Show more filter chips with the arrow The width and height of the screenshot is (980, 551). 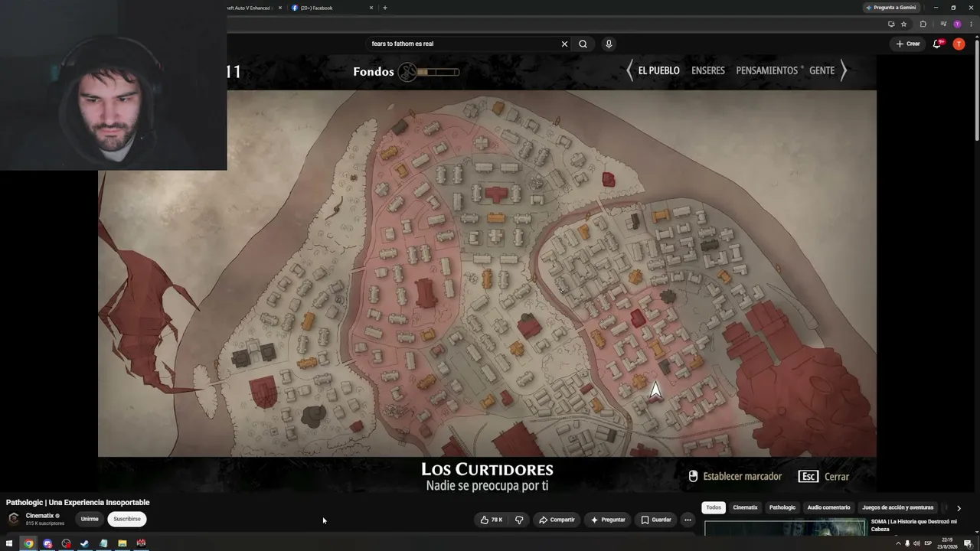(959, 508)
